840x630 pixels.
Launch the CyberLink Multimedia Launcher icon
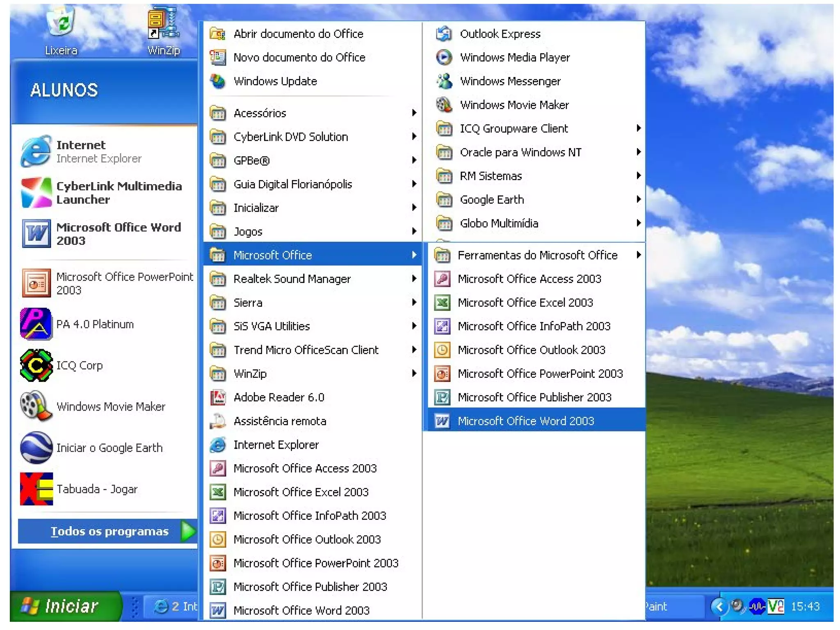36,193
